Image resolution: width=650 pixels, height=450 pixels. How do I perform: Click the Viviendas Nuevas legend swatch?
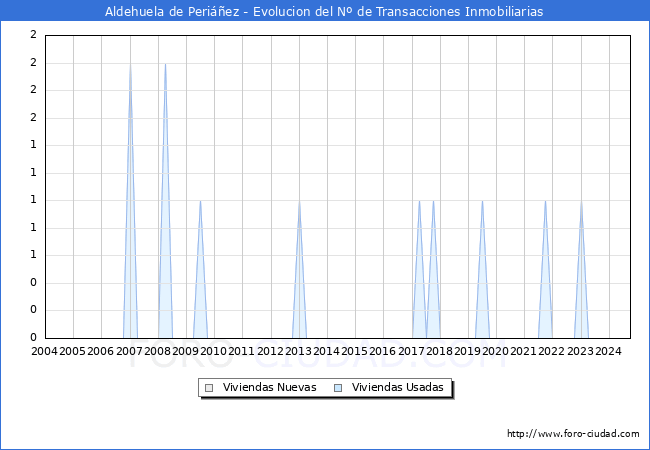[209, 388]
